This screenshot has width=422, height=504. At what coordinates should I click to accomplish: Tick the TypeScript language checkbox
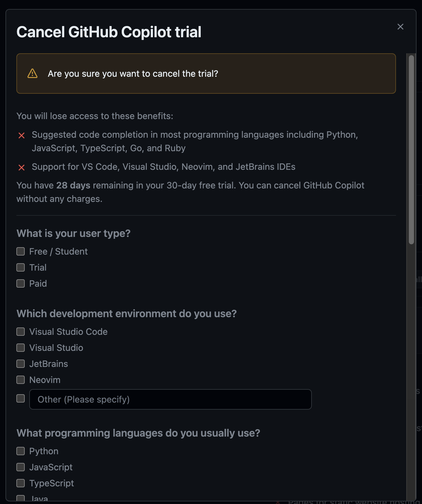coord(21,483)
